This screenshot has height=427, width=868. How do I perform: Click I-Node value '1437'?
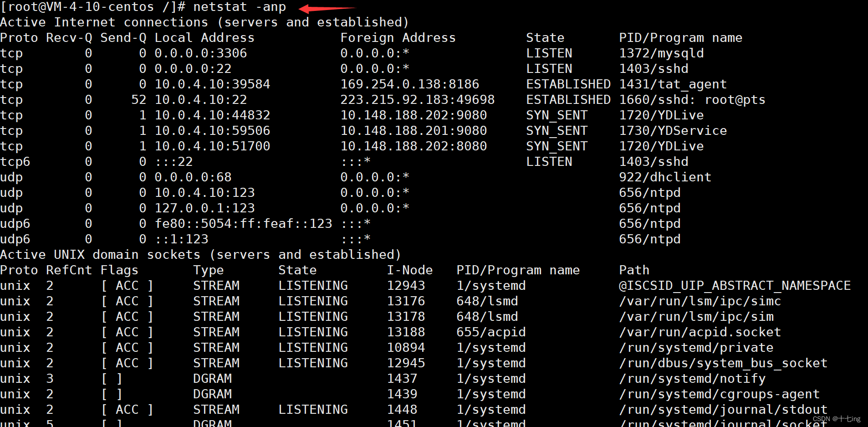[402, 379]
